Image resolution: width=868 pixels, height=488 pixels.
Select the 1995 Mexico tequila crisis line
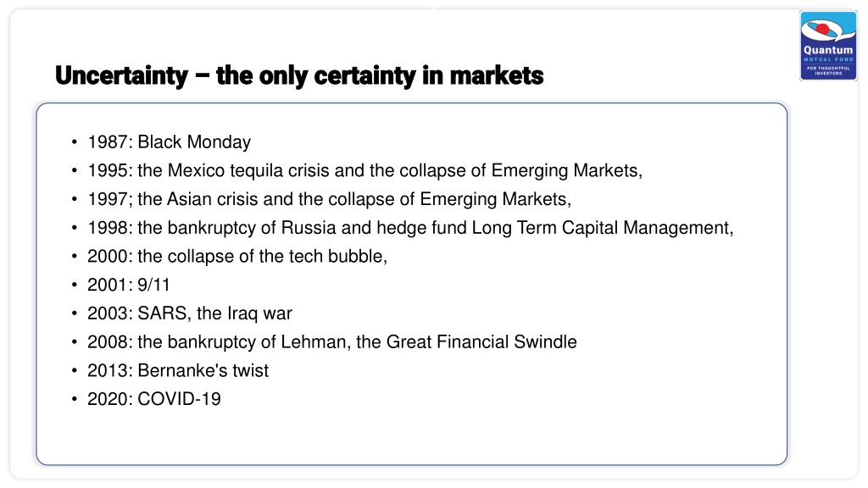pyautogui.click(x=364, y=171)
